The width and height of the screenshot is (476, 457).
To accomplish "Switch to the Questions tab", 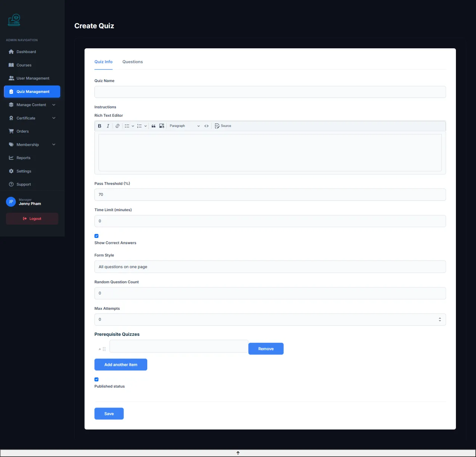I will coord(132,62).
